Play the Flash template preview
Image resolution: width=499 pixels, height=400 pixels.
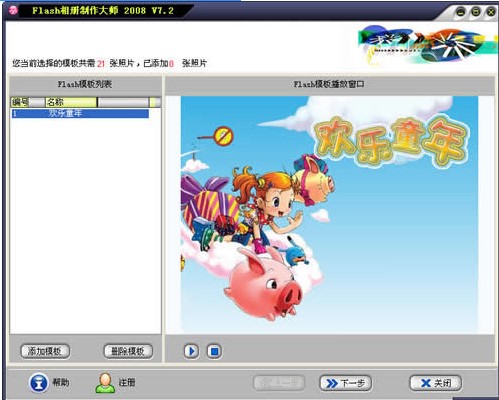pyautogui.click(x=191, y=351)
